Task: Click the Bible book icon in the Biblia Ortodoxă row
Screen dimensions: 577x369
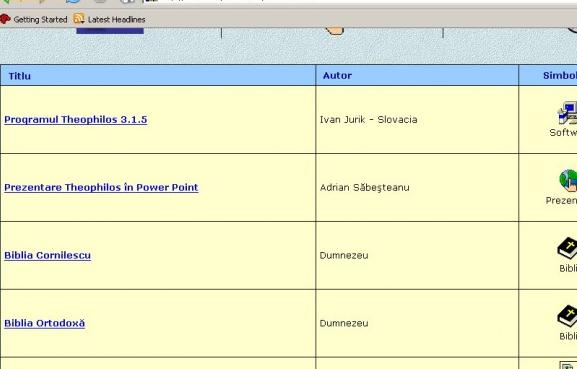Action: [567, 316]
